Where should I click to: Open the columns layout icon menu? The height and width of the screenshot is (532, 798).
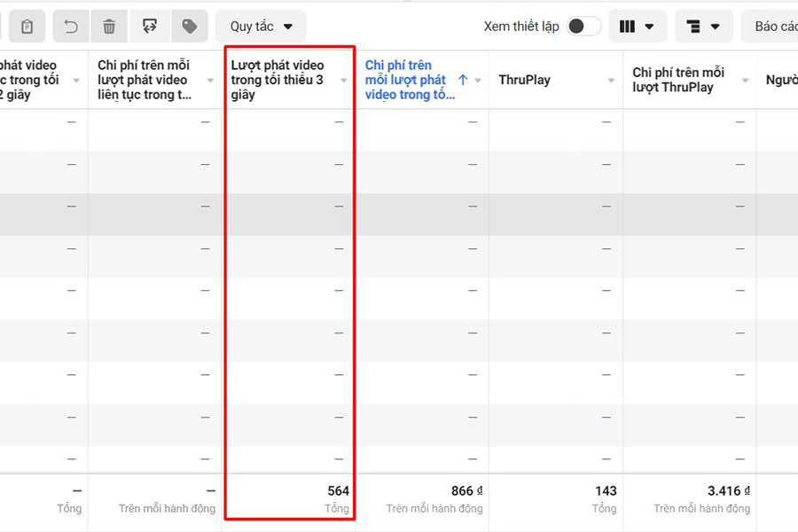[x=637, y=27]
